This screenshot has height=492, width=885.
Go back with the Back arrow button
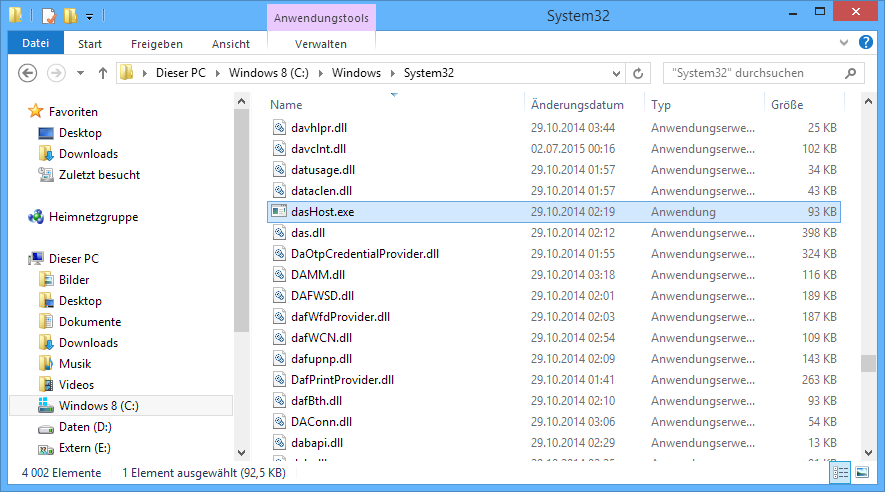pyautogui.click(x=28, y=73)
